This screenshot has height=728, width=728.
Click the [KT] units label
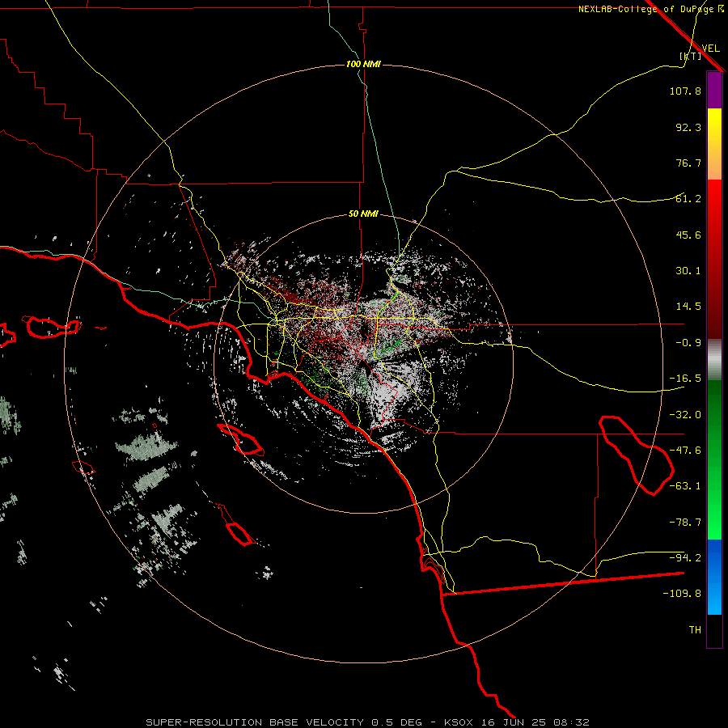pyautogui.click(x=691, y=56)
